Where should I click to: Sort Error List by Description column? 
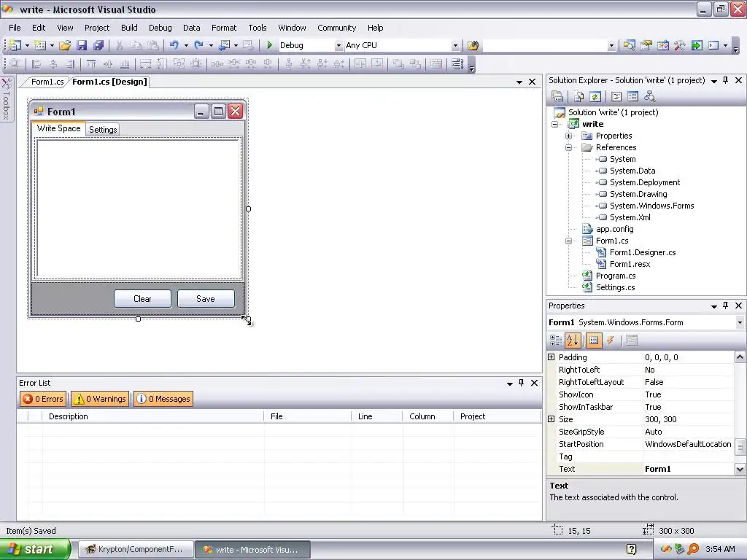point(152,416)
